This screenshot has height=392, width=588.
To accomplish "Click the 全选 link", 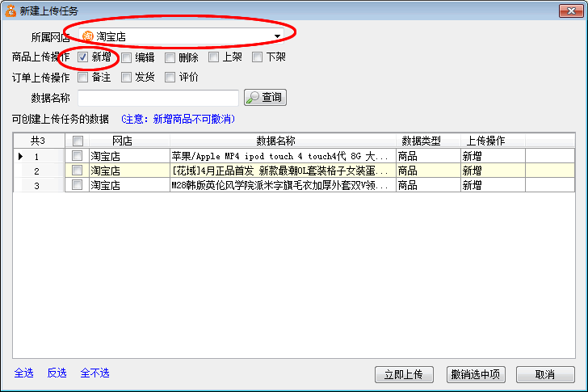I will [23, 373].
